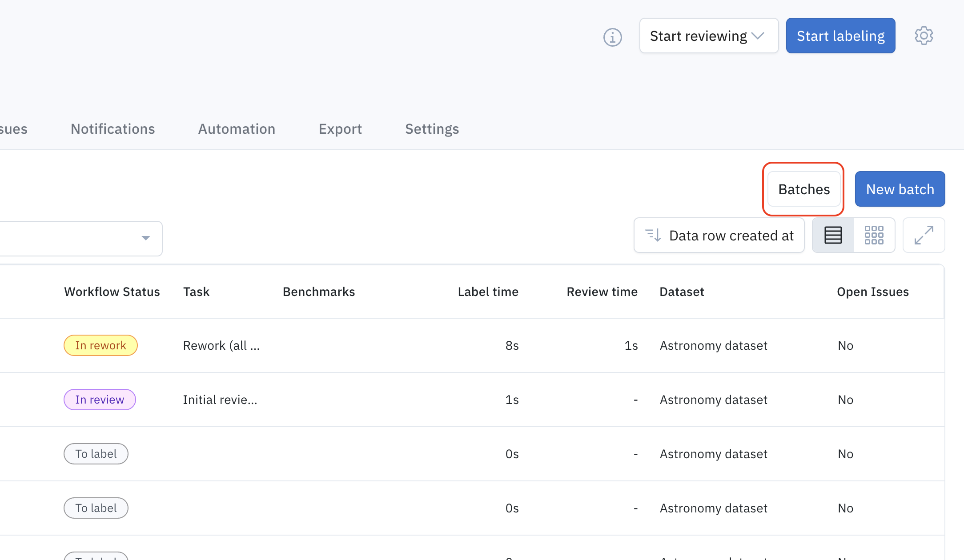964x560 pixels.
Task: Open the Settings tab
Action: 432,129
